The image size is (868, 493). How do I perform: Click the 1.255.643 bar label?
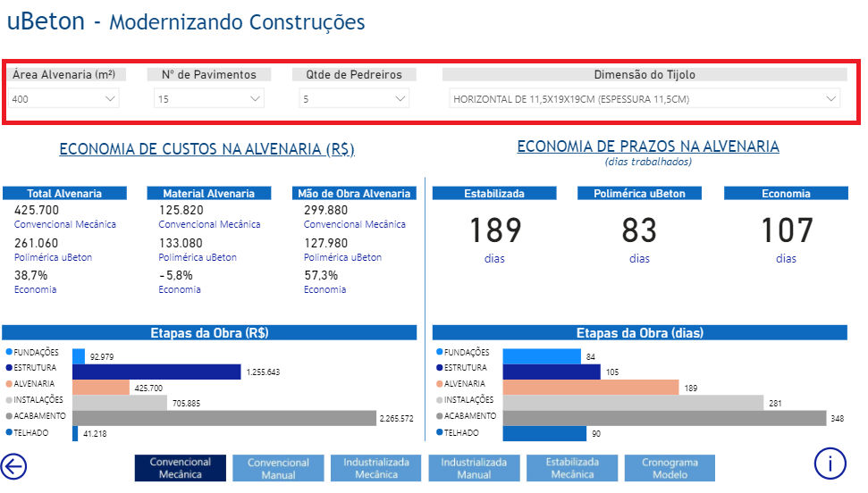[x=263, y=372]
